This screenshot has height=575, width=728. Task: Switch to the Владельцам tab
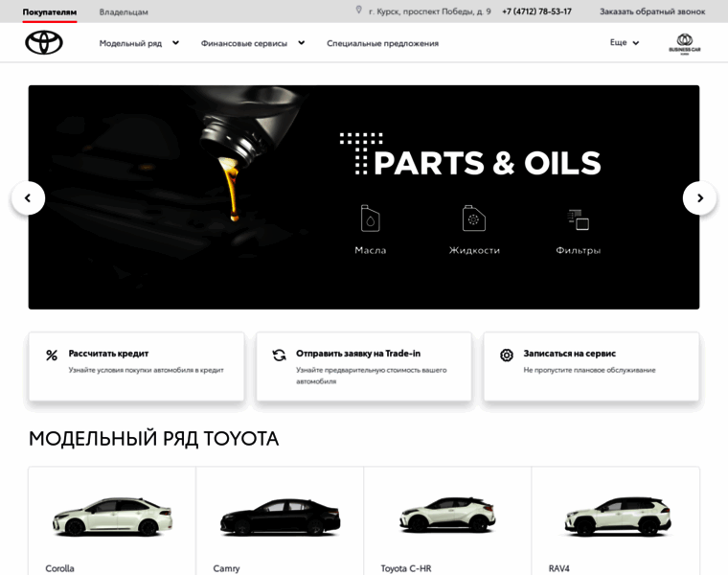pyautogui.click(x=124, y=12)
